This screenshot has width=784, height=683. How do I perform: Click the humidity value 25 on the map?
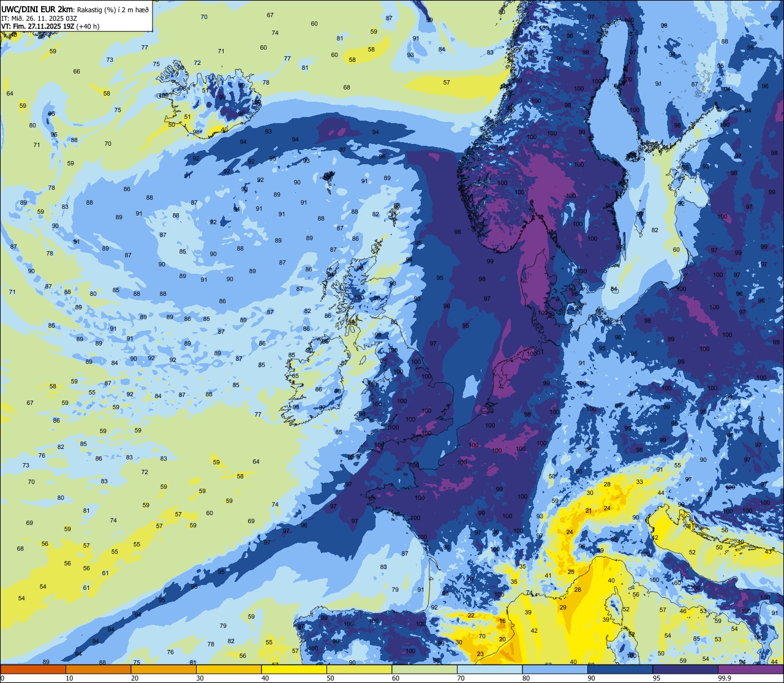point(571,572)
